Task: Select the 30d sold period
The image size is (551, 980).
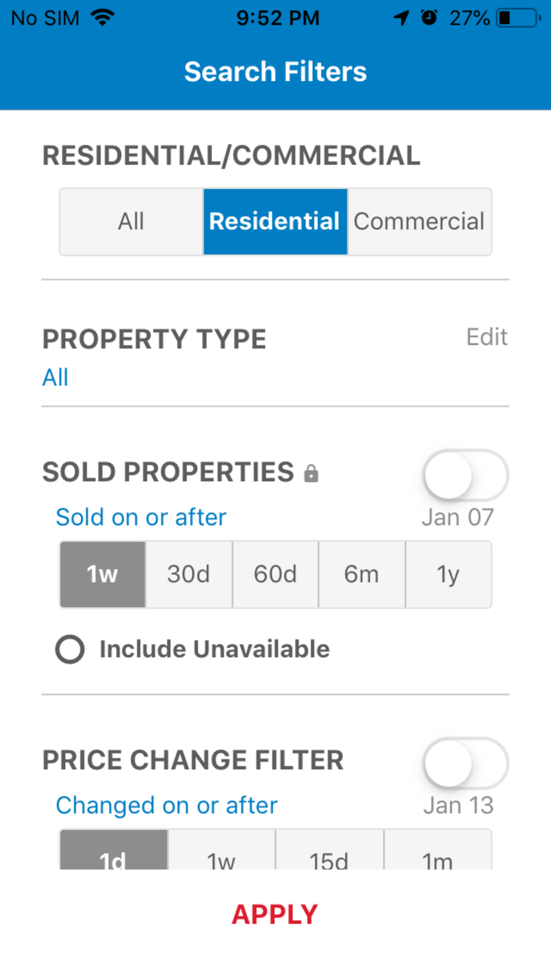Action: tap(188, 574)
